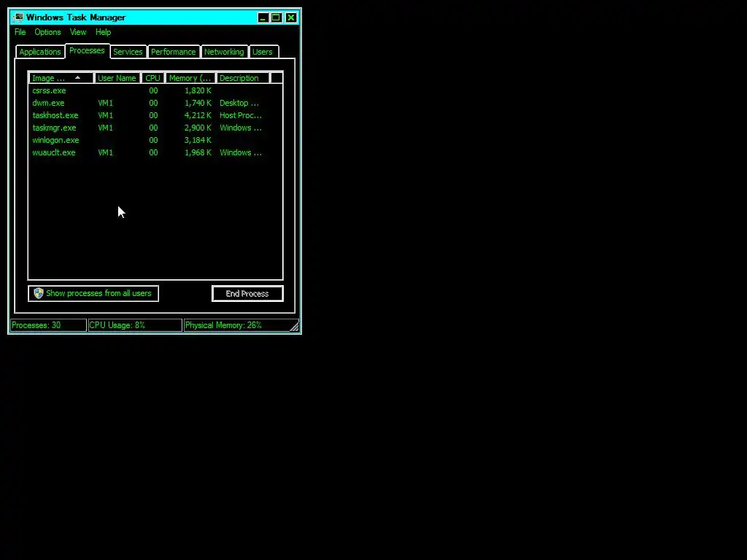Select the dwm.exe process
Screen dimensions: 747x560
pyautogui.click(x=155, y=103)
